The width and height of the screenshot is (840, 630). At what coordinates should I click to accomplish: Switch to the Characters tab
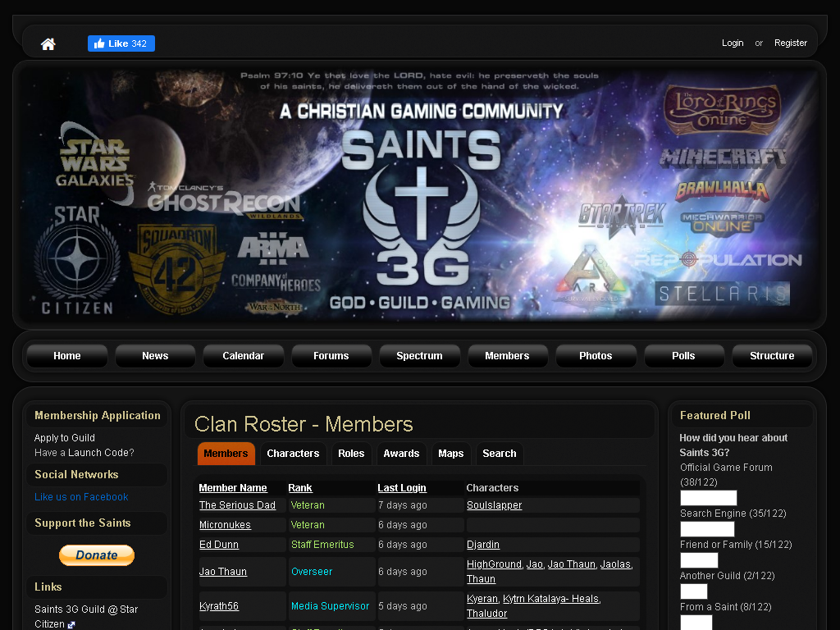(293, 453)
